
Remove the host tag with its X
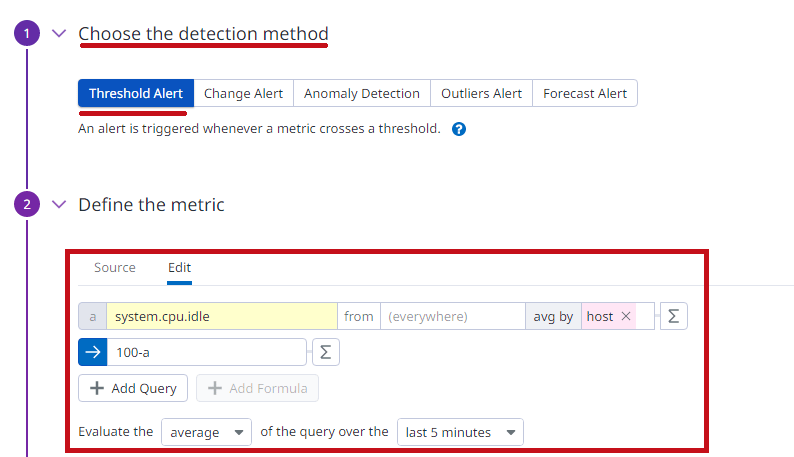(626, 316)
